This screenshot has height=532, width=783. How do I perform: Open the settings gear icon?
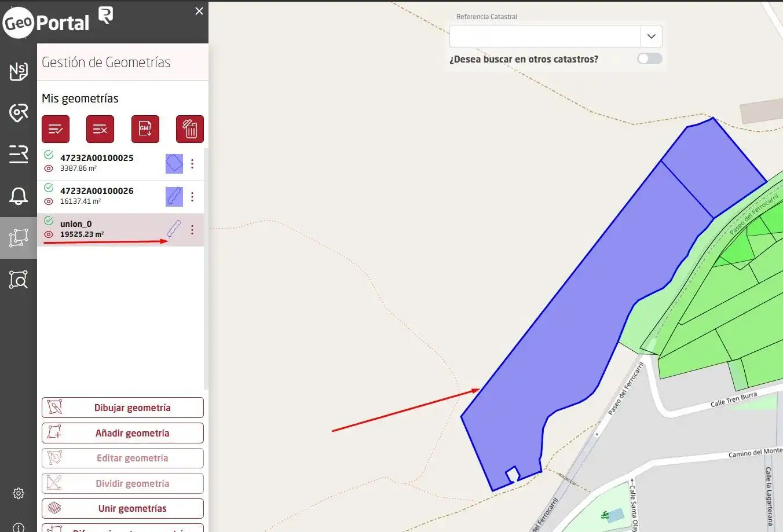point(19,493)
